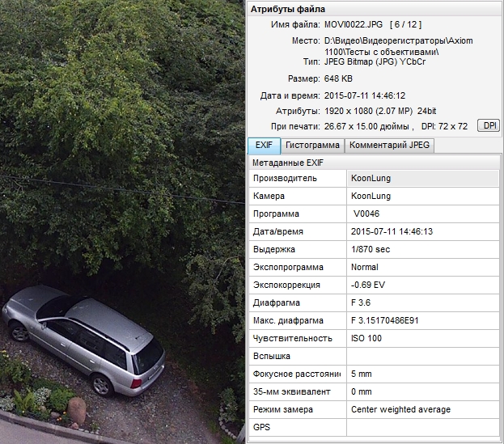Click the Выдержка value 1/870 sec
Screen dimensions: 504x444
pos(371,249)
